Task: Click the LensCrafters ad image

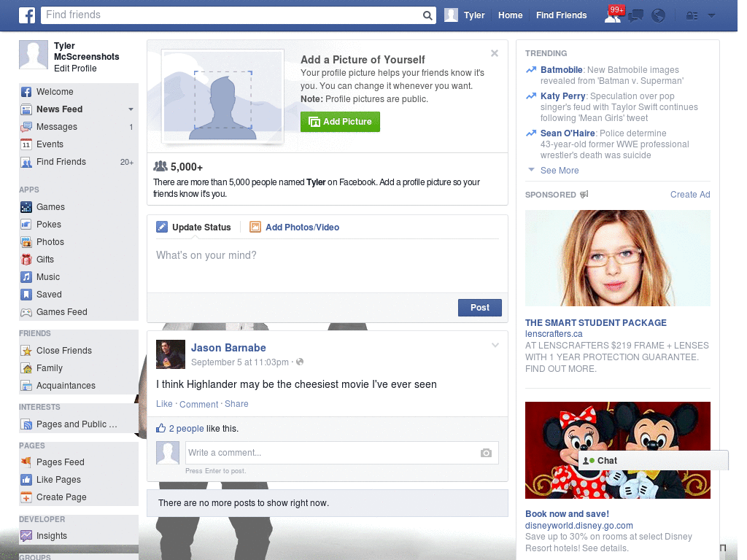Action: 617,258
